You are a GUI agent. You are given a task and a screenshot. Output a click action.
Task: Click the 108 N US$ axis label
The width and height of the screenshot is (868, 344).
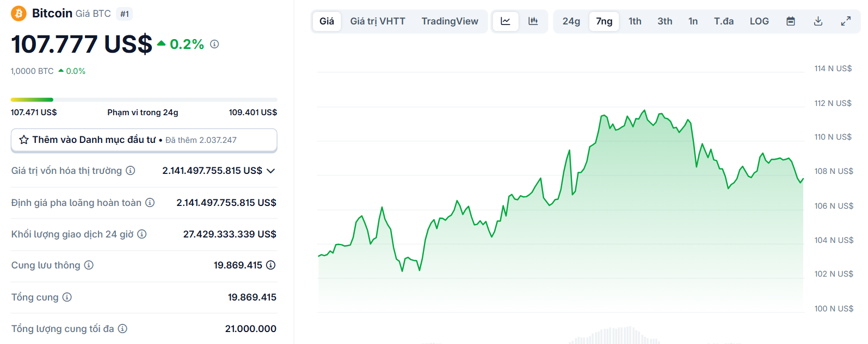click(x=834, y=171)
